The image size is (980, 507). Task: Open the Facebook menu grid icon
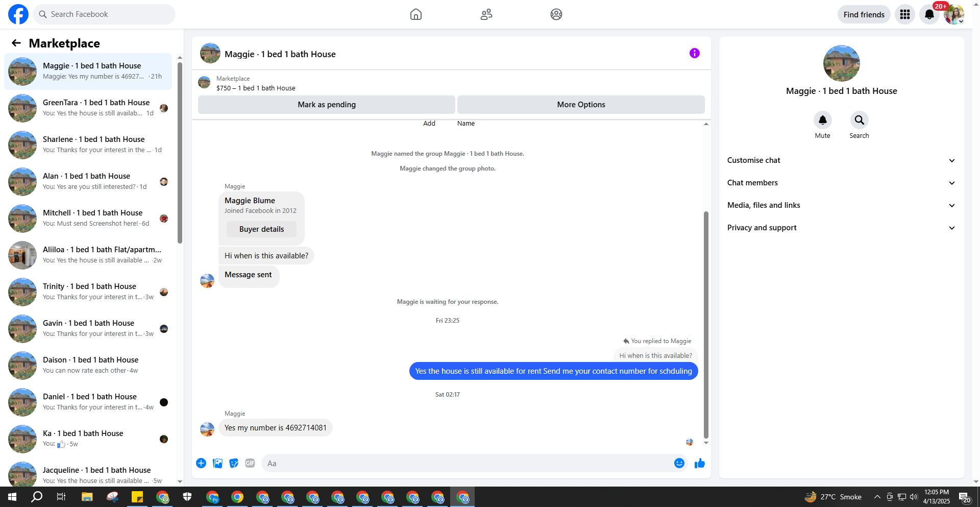pos(905,14)
